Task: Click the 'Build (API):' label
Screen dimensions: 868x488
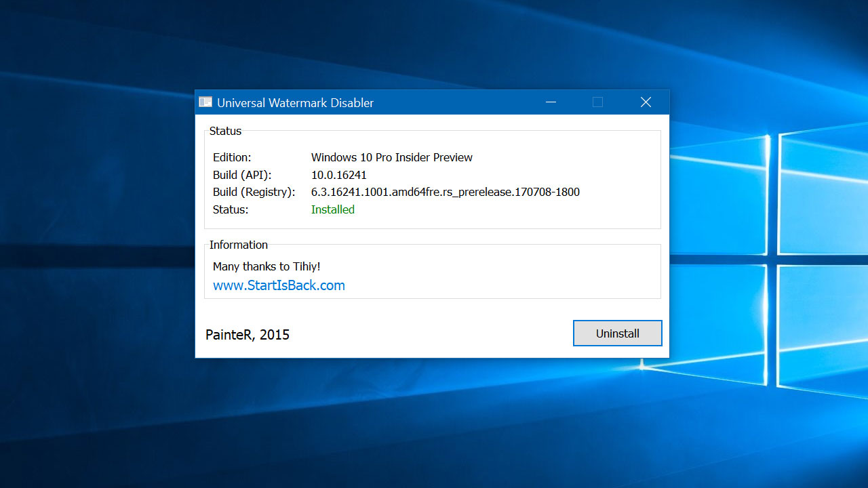Action: [243, 175]
